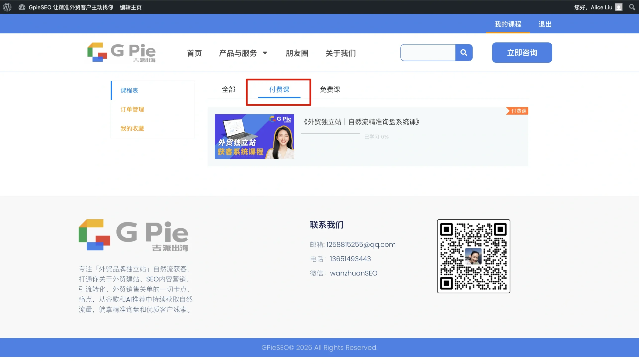The width and height of the screenshot is (639, 364).
Task: Open 订单管理 in the sidebar
Action: pyautogui.click(x=132, y=109)
